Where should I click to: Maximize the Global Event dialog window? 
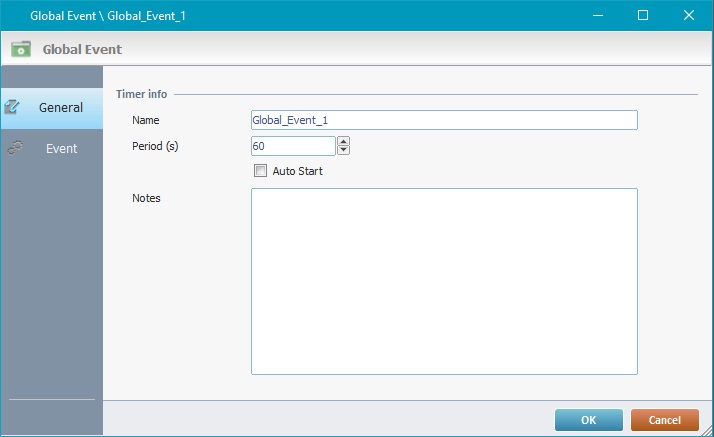coord(643,15)
